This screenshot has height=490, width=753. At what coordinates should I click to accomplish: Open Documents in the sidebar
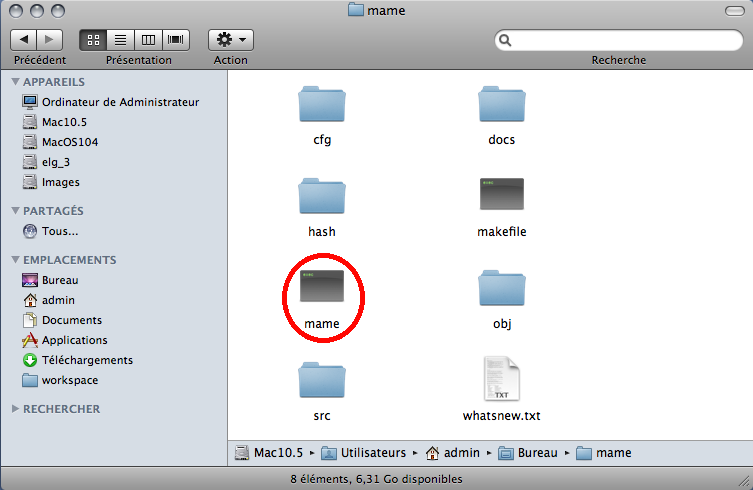[62, 320]
